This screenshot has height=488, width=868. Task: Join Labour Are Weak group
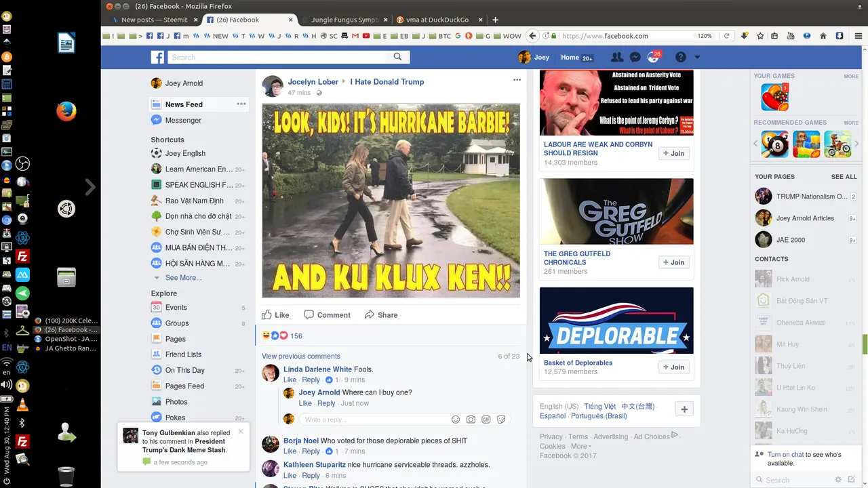tap(674, 153)
